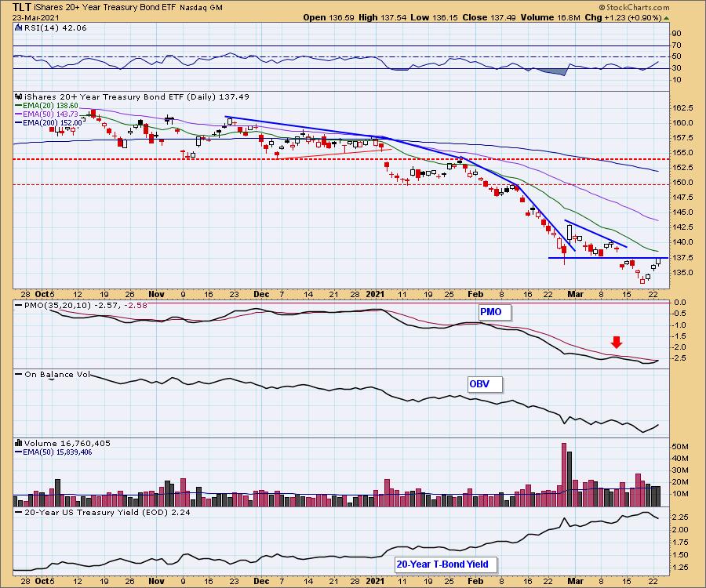Click the green up-triangle beside Chg

point(666,18)
